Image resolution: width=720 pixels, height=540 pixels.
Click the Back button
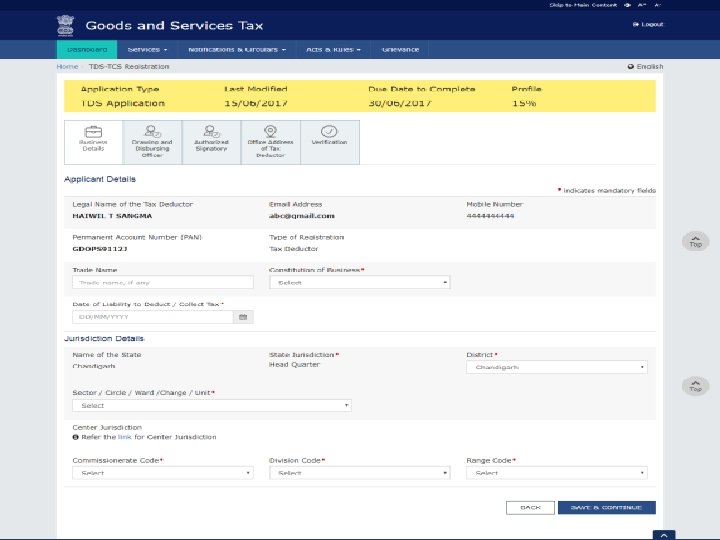pyautogui.click(x=530, y=507)
